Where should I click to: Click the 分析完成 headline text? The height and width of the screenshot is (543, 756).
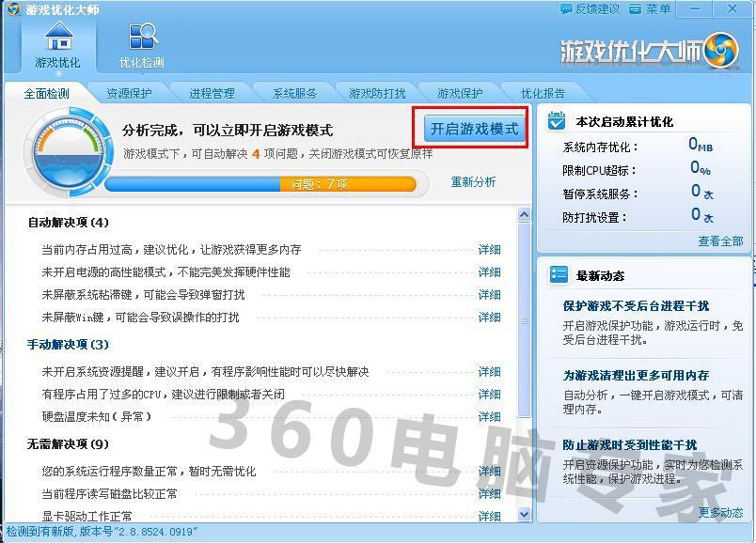pos(228,130)
